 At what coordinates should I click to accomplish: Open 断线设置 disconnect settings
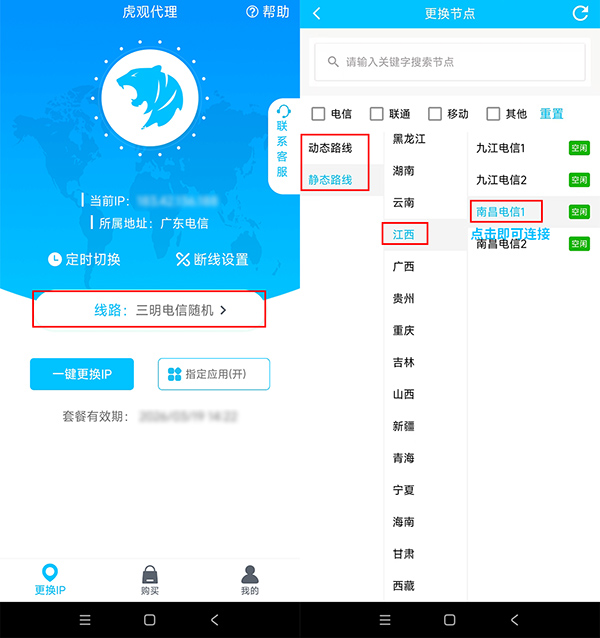212,259
